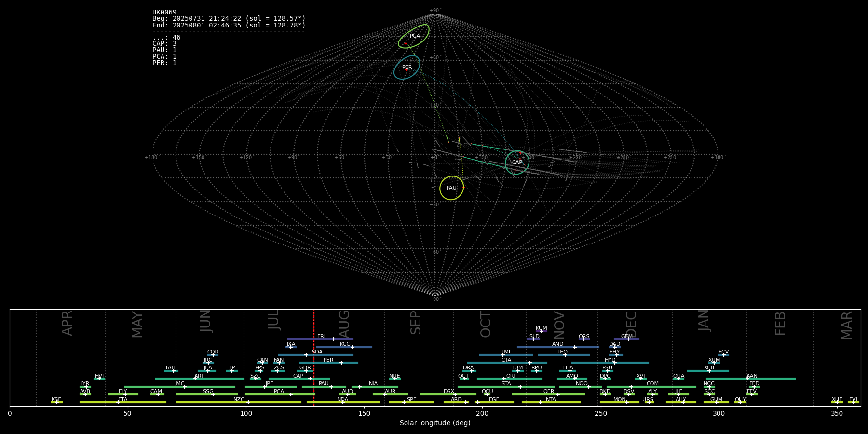Click the ETA shower bar in the timeline

coord(123,402)
